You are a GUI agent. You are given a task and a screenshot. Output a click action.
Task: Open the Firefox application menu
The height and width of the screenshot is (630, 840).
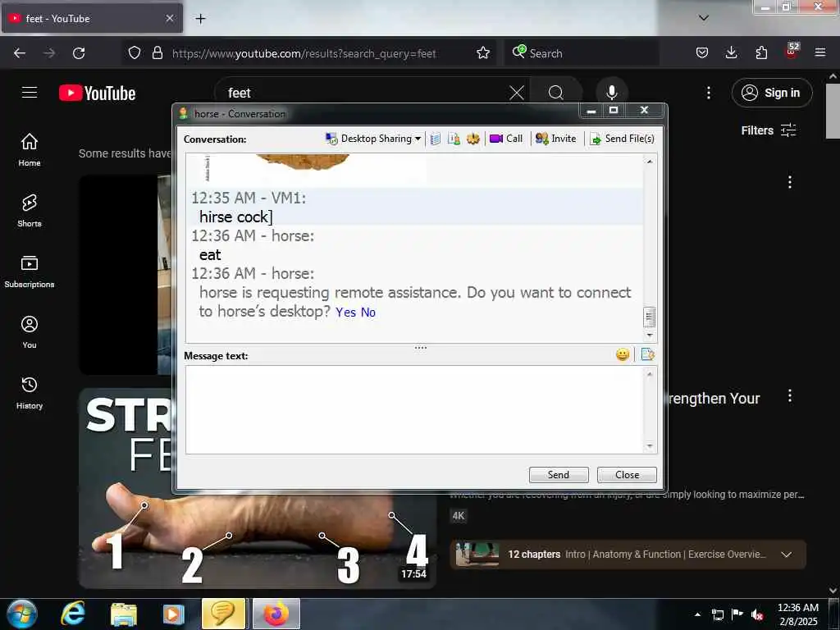point(820,53)
